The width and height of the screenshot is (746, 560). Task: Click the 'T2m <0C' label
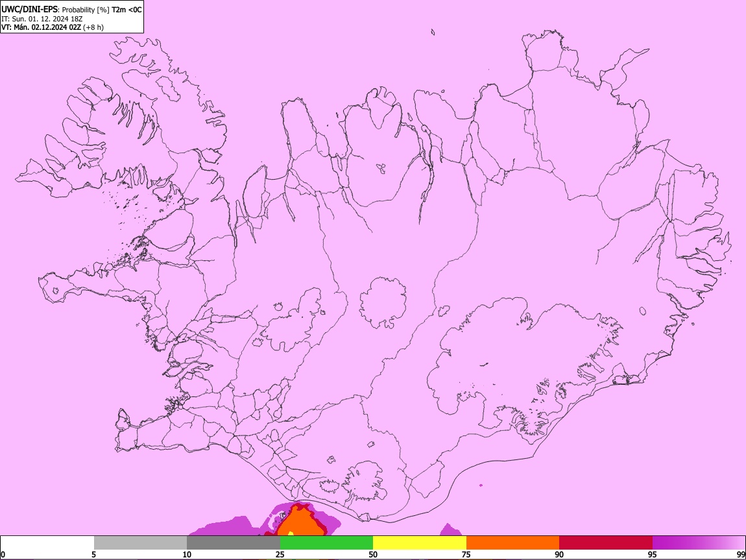[126, 10]
